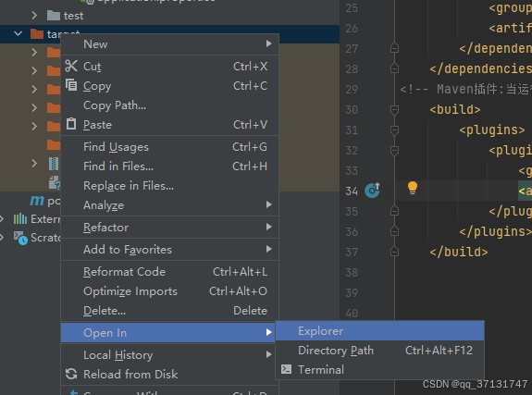The image size is (532, 395).
Task: Click the External Libraries bar-chart icon
Action: (x=20, y=219)
